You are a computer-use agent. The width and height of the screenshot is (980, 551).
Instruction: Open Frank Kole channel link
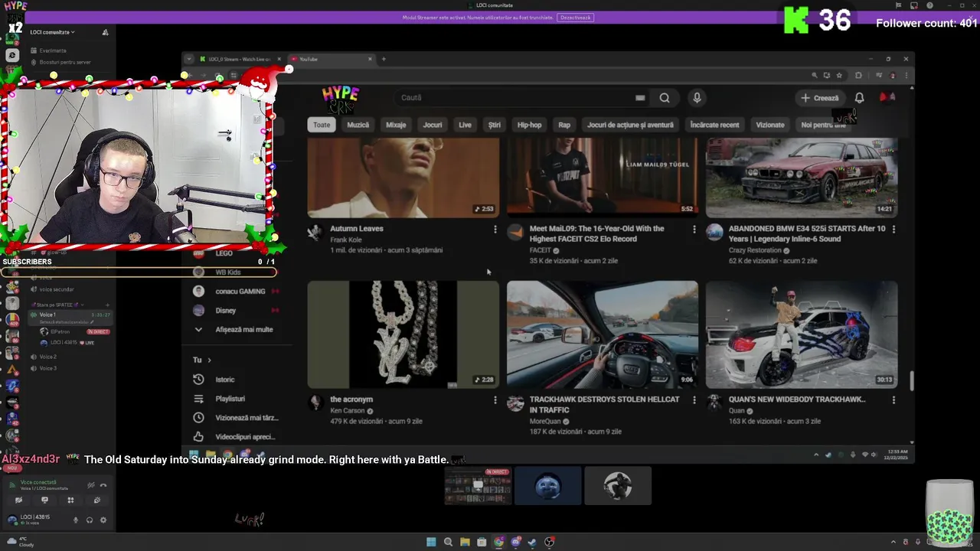tap(345, 240)
